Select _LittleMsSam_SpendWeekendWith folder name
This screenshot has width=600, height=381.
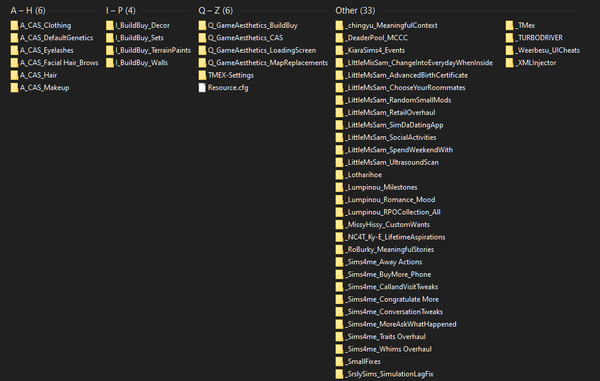pyautogui.click(x=399, y=150)
